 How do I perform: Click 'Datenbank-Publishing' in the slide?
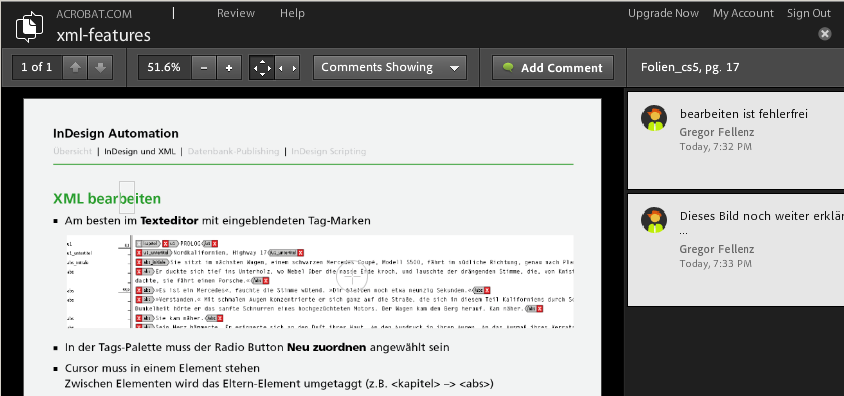(x=234, y=151)
